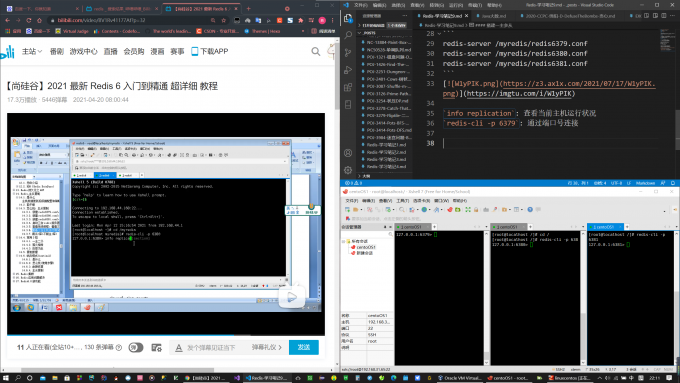
Task: Switch to Redis notes 5 editor tab
Action: coord(442,16)
